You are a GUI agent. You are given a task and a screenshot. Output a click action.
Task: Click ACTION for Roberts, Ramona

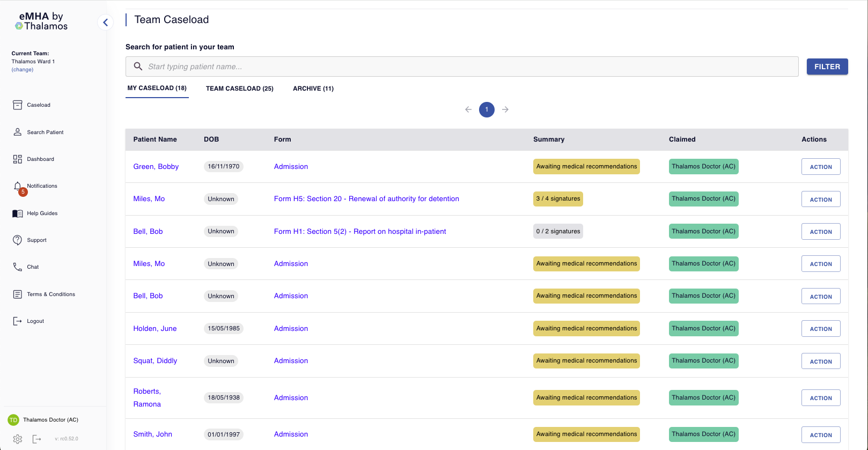pyautogui.click(x=821, y=398)
